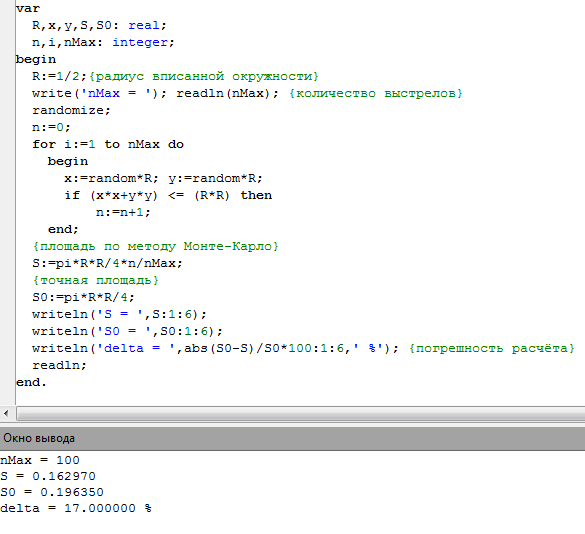Click the final 'end.' line
Screen dimensions: 585x534
(x=31, y=382)
